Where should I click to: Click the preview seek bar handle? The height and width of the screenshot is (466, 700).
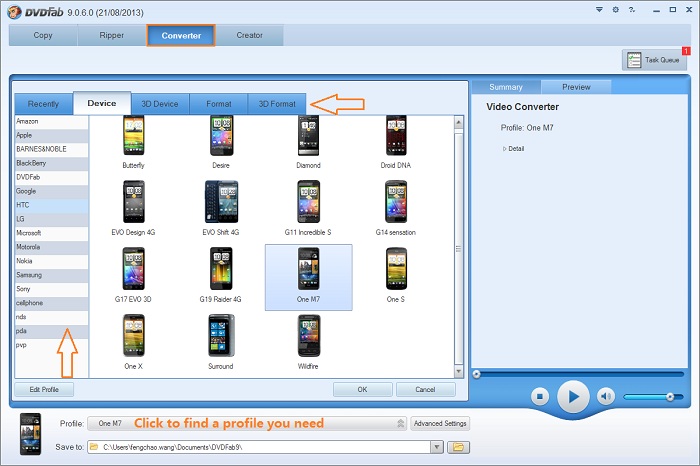click(477, 374)
